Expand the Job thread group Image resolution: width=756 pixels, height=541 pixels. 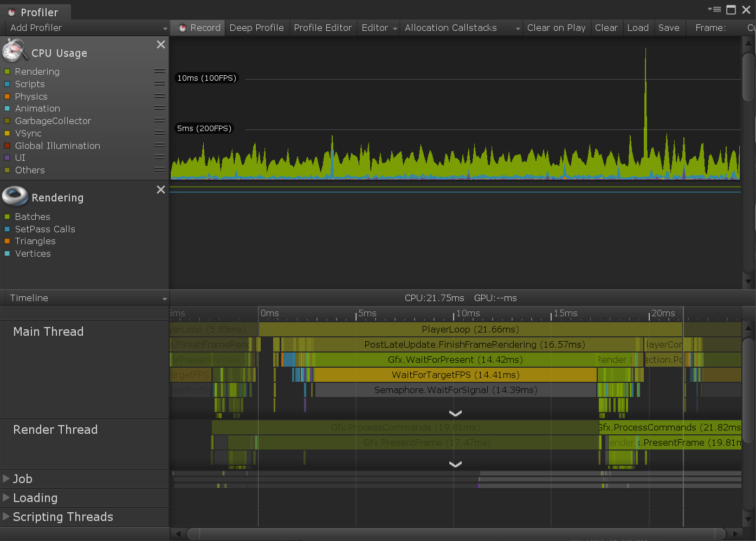7,479
